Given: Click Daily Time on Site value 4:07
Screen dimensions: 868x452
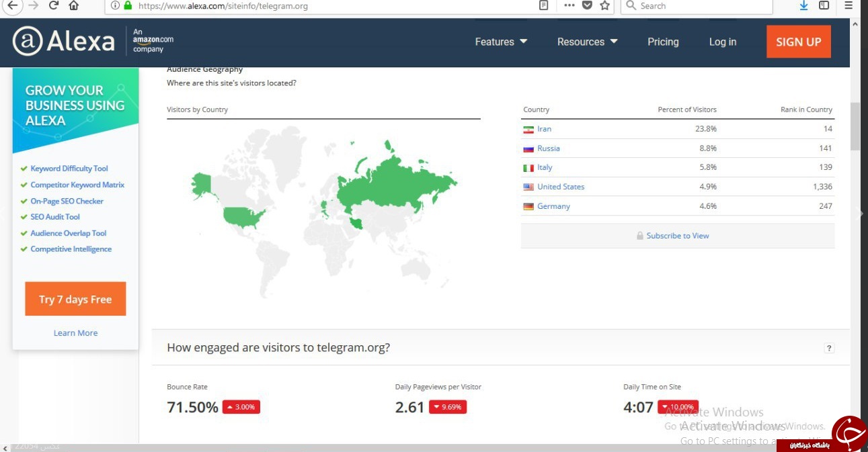Looking at the screenshot, I should click(638, 407).
